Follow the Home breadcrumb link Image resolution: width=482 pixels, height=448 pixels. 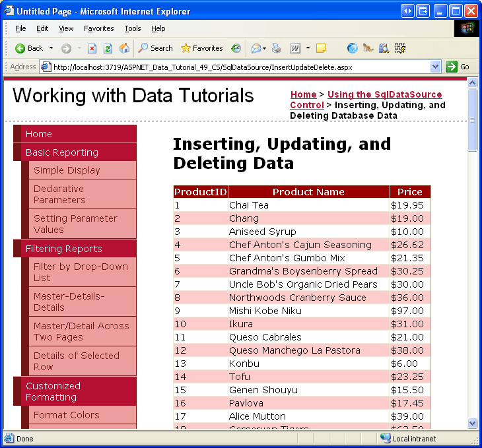pyautogui.click(x=303, y=94)
